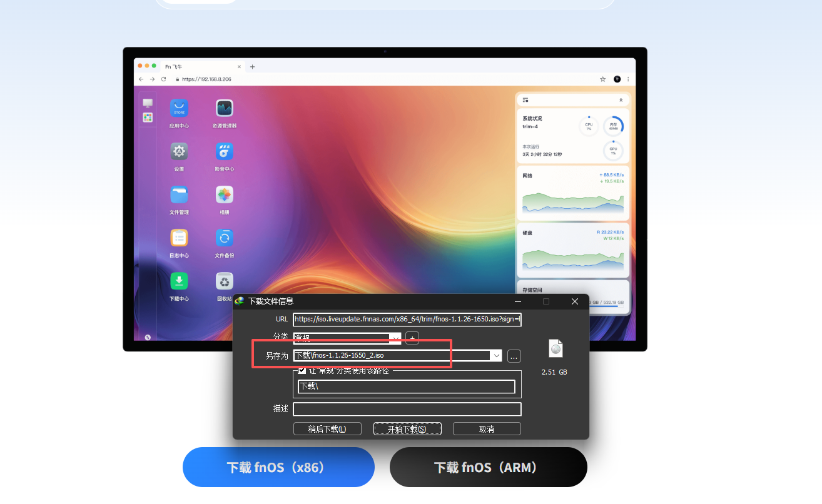Expand the 分类 category dropdown

coord(395,338)
